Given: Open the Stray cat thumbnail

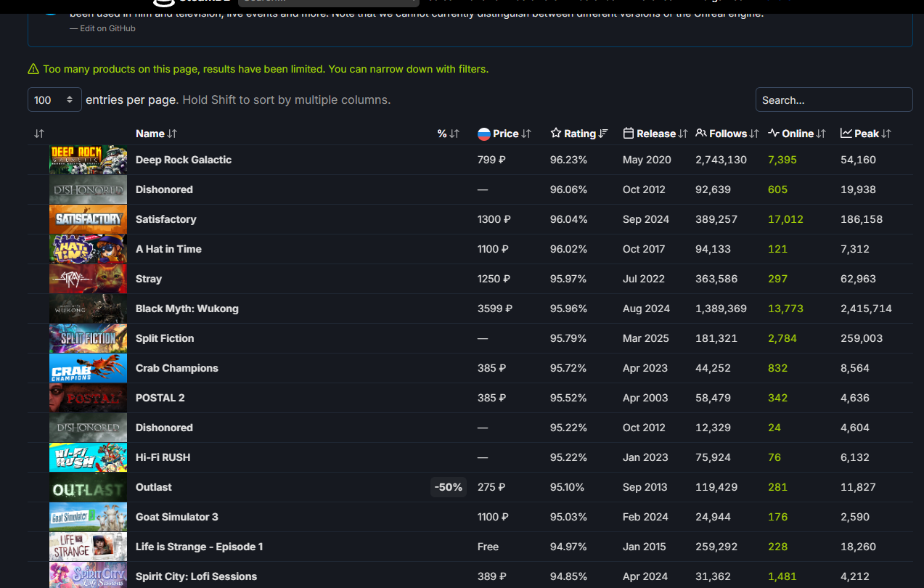Looking at the screenshot, I should coord(88,279).
